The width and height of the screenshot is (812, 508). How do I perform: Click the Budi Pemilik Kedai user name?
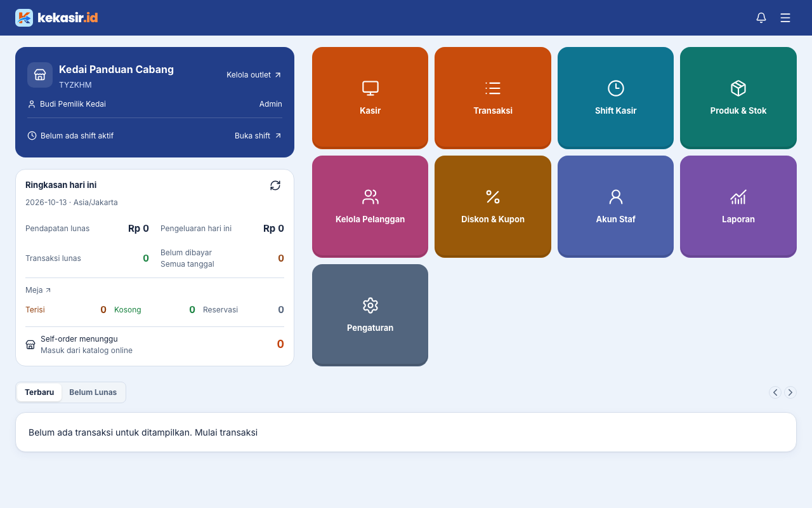[x=73, y=104]
